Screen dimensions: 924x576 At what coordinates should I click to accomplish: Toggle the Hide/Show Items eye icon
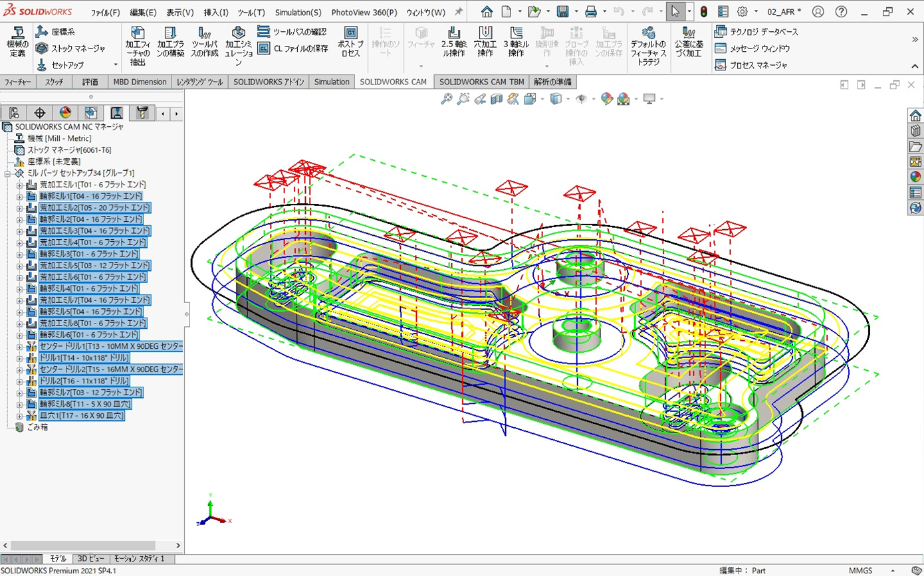[x=582, y=99]
